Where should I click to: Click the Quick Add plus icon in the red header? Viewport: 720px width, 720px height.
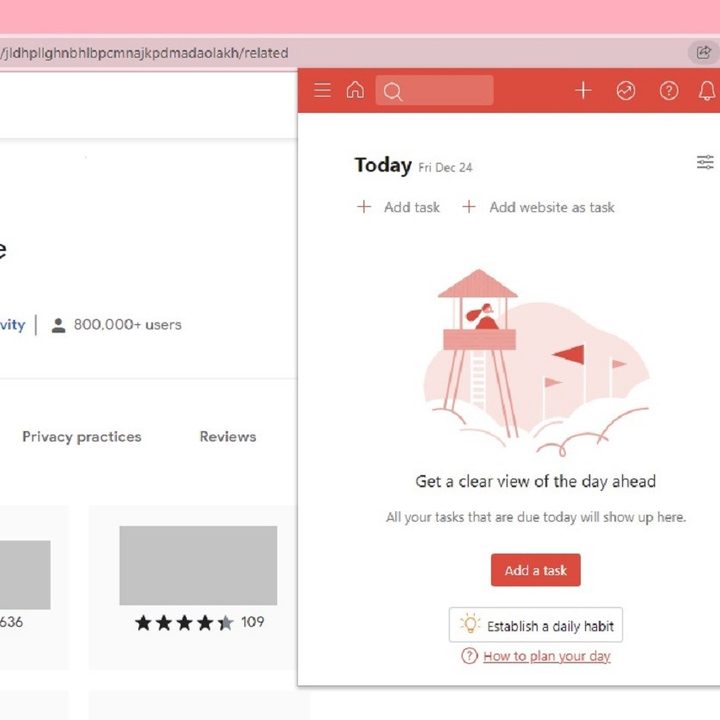click(x=583, y=90)
